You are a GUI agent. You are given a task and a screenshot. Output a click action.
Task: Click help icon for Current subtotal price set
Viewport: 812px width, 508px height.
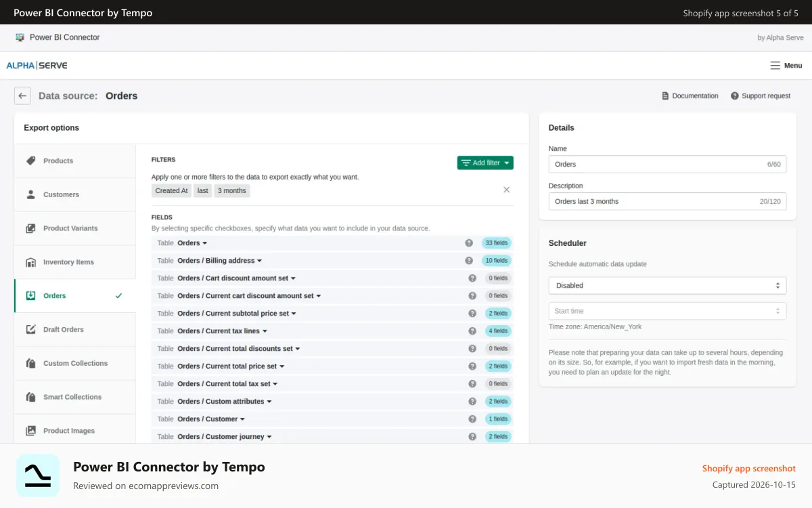[x=472, y=314]
